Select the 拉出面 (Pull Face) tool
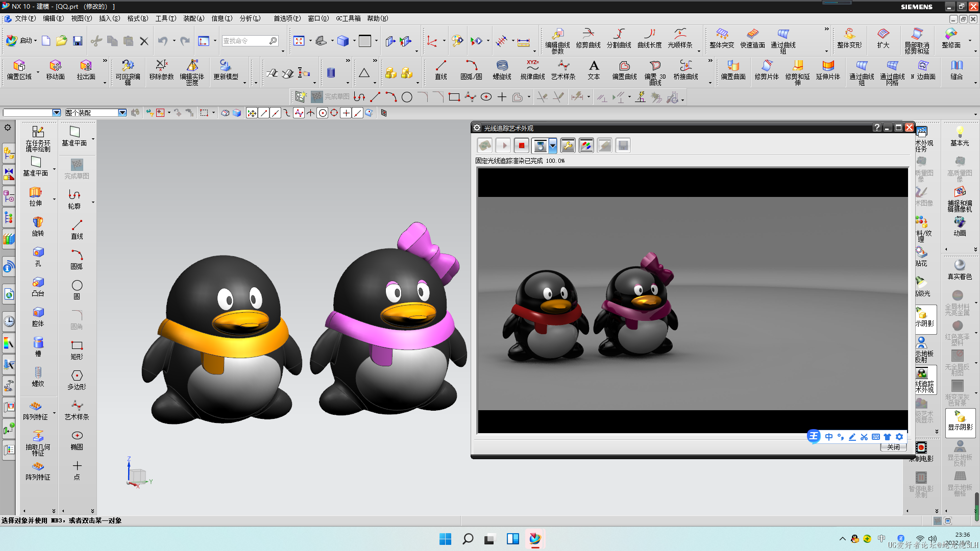This screenshot has height=551, width=980. (x=86, y=70)
